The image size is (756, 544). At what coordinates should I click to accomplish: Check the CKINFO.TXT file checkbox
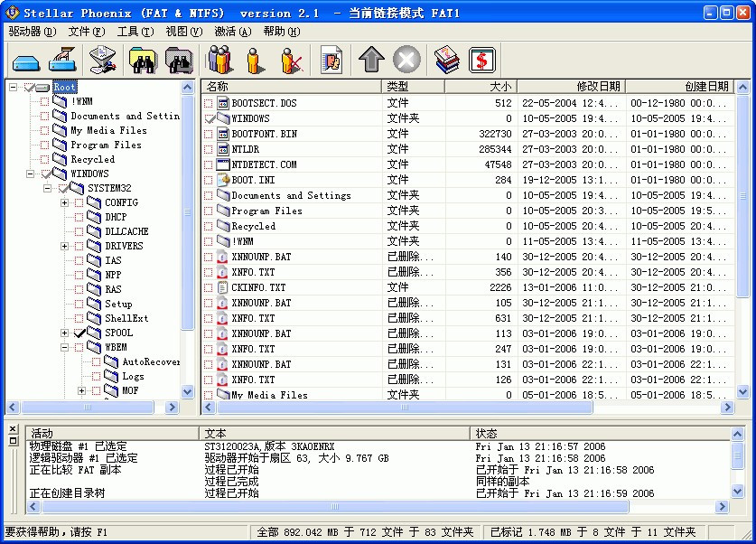209,288
